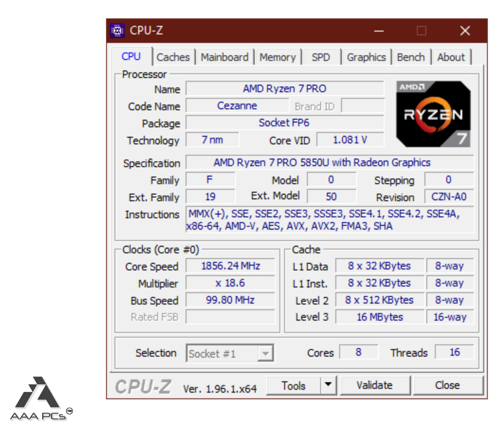Click the Bus Speed value 99.80 MHz
Screen dimensions: 504x432
click(x=230, y=300)
